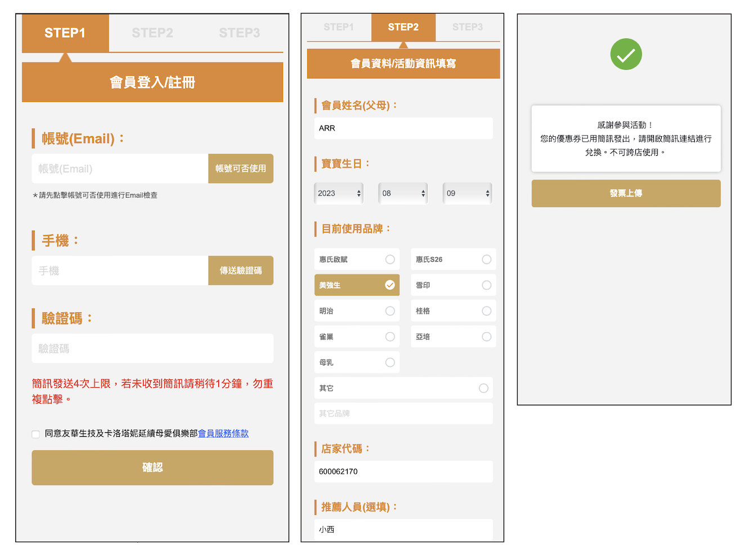Choose the 惠氏S26 brand option
This screenshot has height=560, width=741.
[486, 259]
